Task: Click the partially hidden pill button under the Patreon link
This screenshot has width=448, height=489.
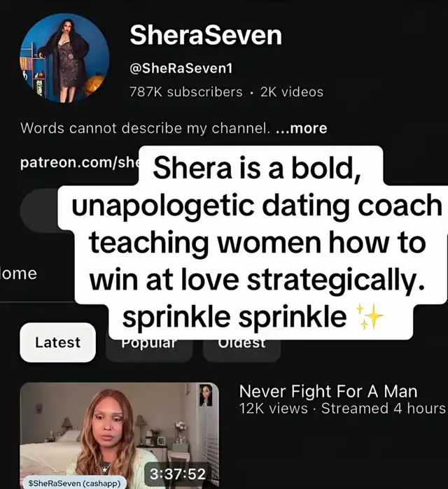Action: [41, 211]
